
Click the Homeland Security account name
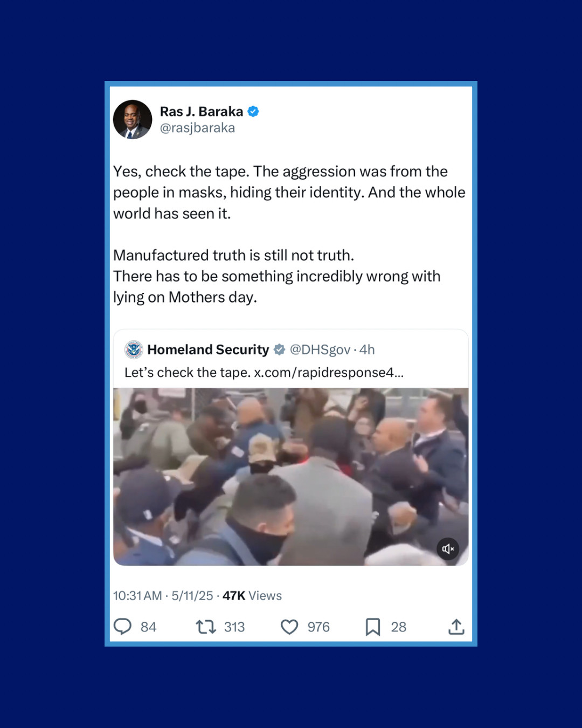208,349
